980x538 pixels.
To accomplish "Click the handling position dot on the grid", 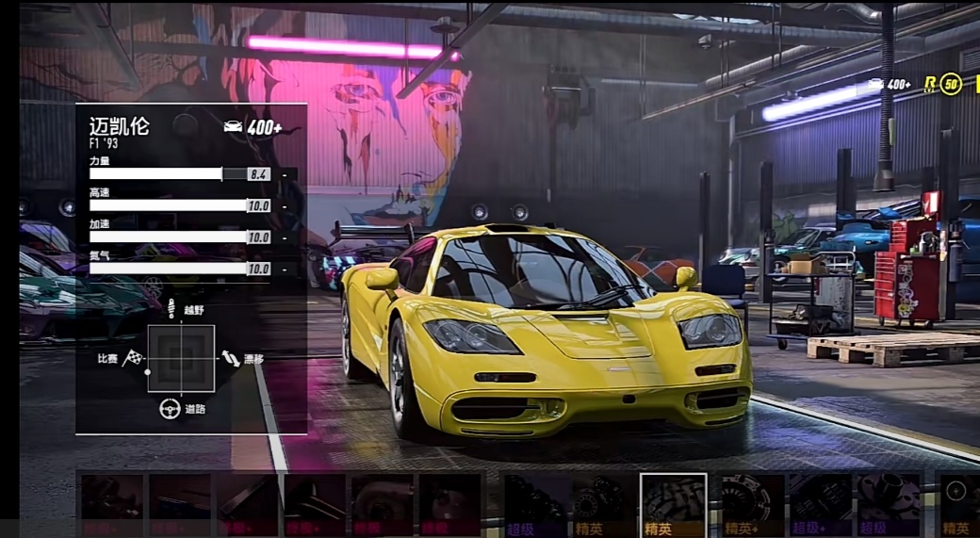I will (x=148, y=372).
